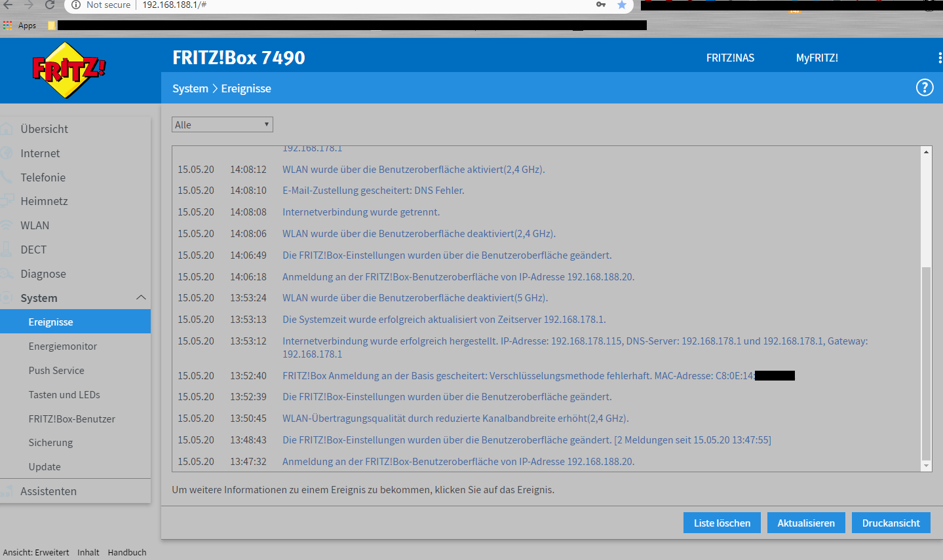This screenshot has height=560, width=943.
Task: Open the 13:47:32 Anmeldung event
Action: (x=458, y=462)
